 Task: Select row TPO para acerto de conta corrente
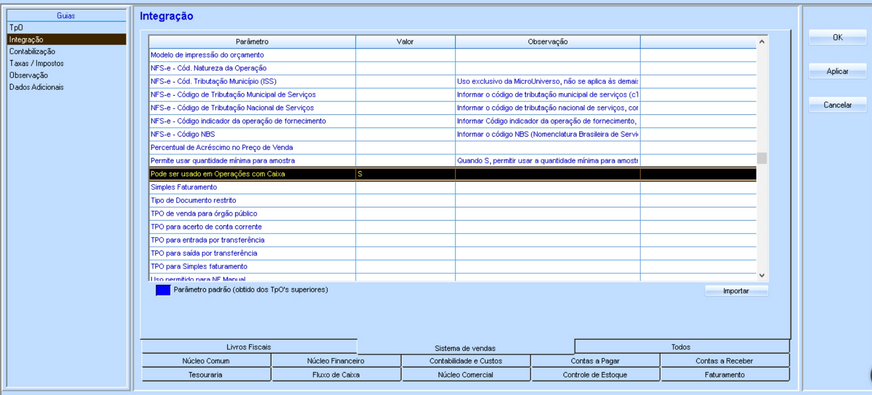[453, 227]
